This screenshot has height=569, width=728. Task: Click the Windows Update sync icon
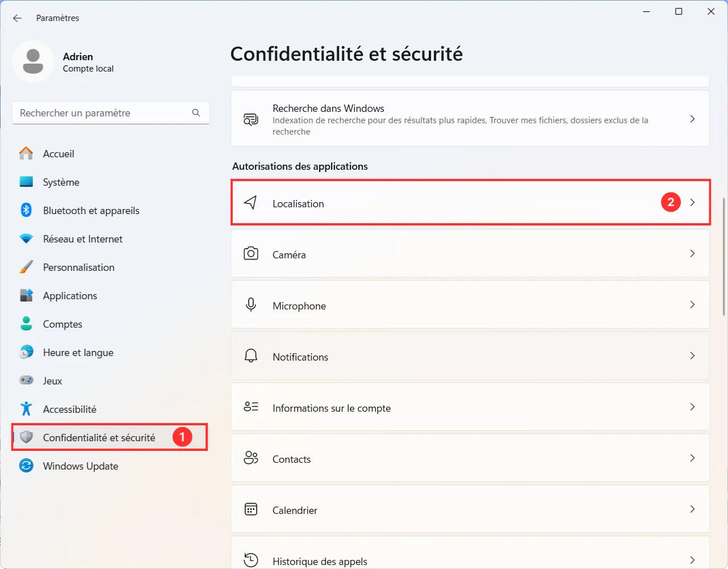click(26, 466)
